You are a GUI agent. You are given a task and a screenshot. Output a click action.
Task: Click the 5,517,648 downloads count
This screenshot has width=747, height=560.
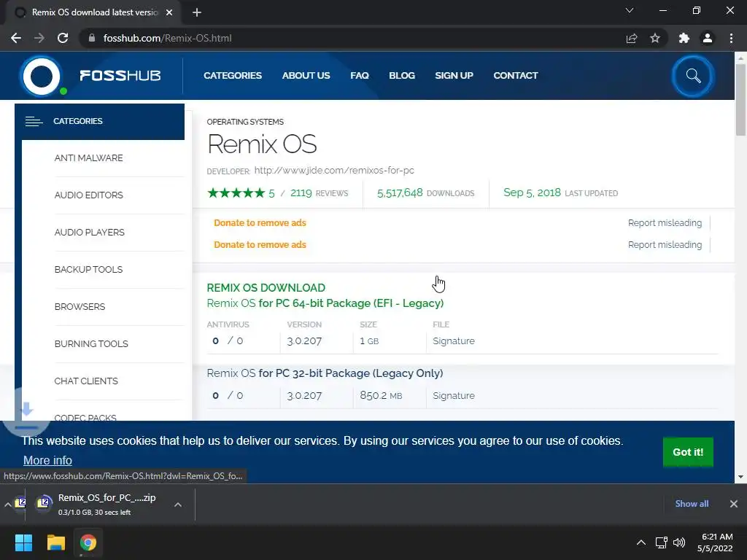400,192
